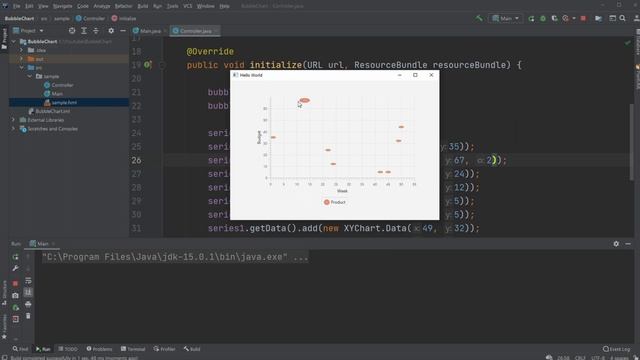Open the Event Log button
The width and height of the screenshot is (640, 360).
point(617,349)
